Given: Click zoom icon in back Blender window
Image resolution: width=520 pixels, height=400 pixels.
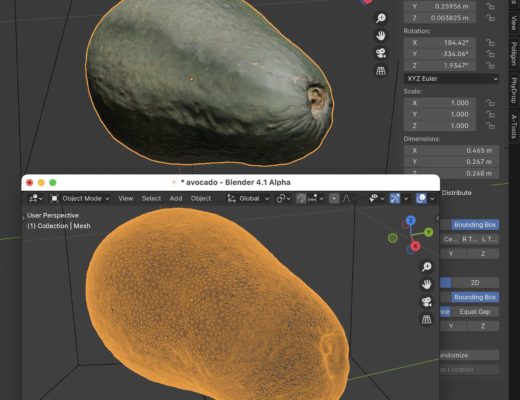Looking at the screenshot, I should coord(381,18).
